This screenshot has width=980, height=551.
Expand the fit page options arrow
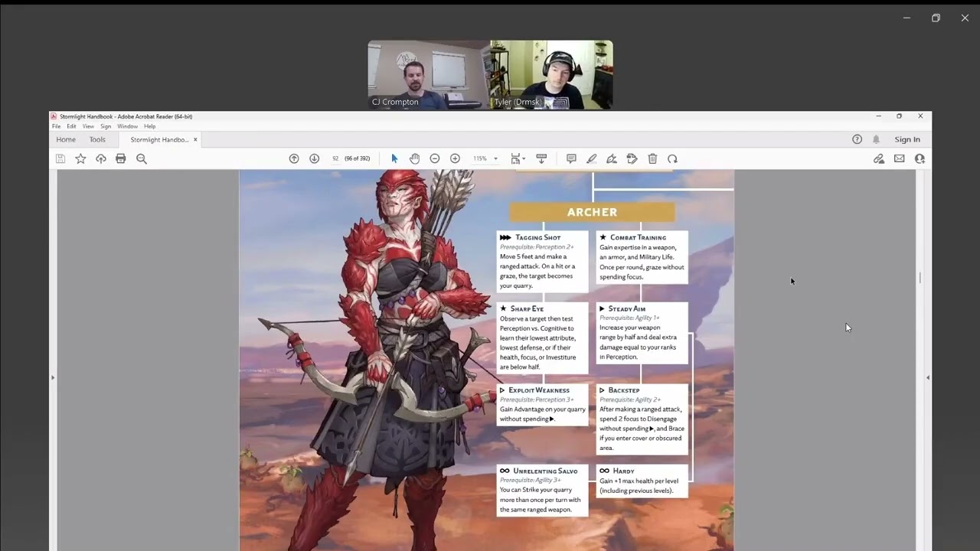pyautogui.click(x=524, y=158)
